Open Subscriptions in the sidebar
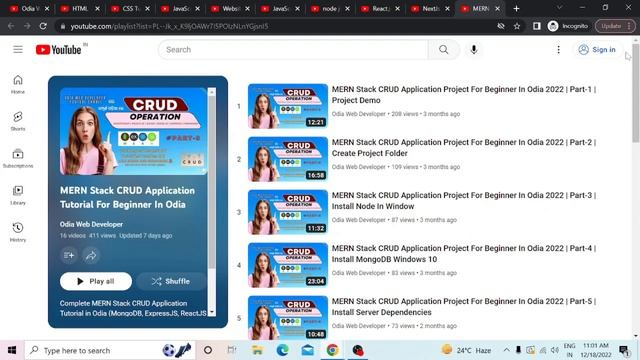 pyautogui.click(x=18, y=158)
